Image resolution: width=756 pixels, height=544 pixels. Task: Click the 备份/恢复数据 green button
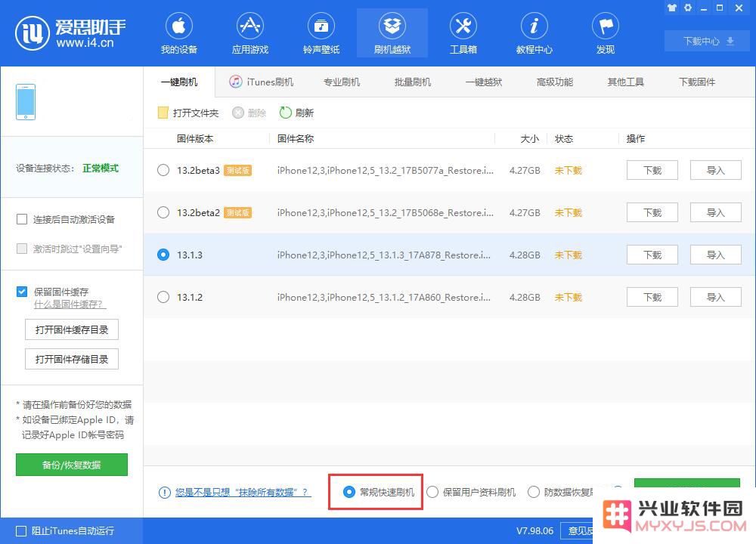[x=72, y=465]
